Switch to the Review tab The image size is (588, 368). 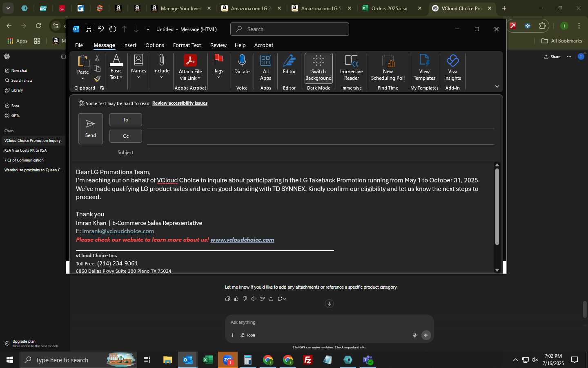click(x=218, y=45)
